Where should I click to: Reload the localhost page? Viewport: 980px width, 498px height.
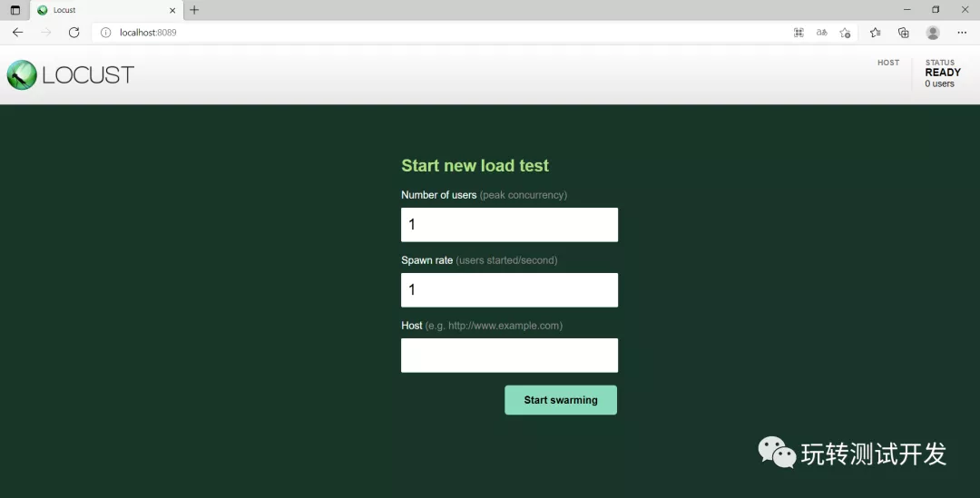(x=73, y=33)
